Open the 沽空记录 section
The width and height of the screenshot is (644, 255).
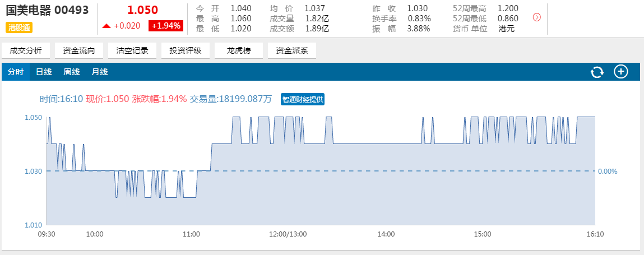pyautogui.click(x=132, y=50)
